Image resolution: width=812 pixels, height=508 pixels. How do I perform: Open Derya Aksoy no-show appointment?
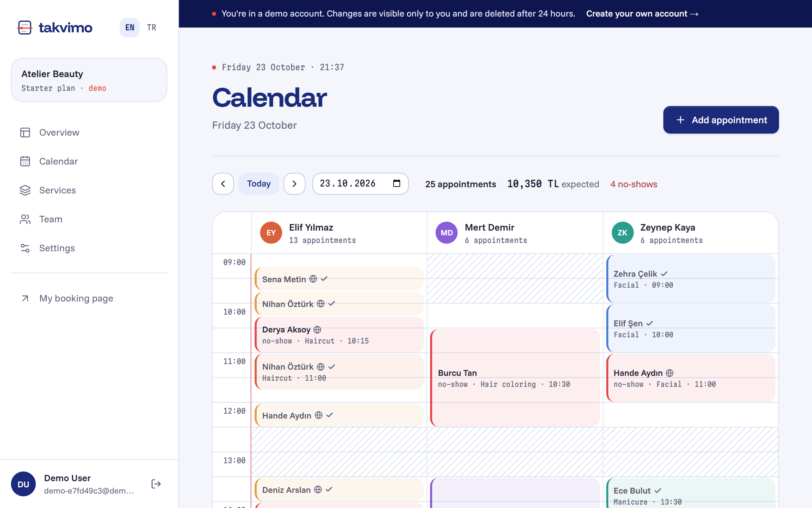(x=339, y=335)
